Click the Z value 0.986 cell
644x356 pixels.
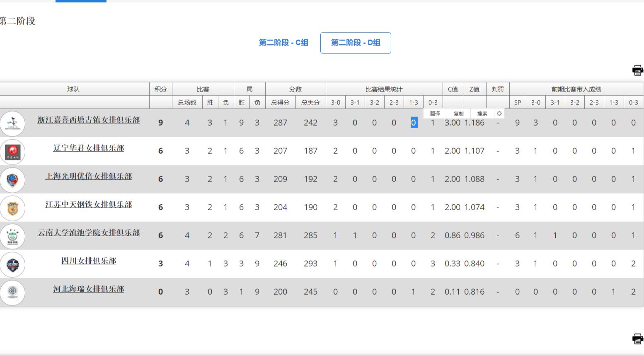pos(475,235)
